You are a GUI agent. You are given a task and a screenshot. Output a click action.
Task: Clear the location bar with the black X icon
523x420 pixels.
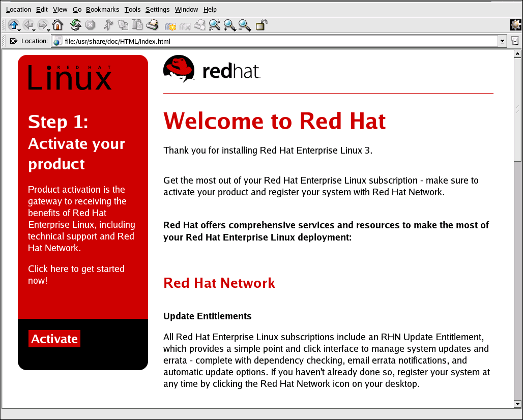tap(13, 41)
